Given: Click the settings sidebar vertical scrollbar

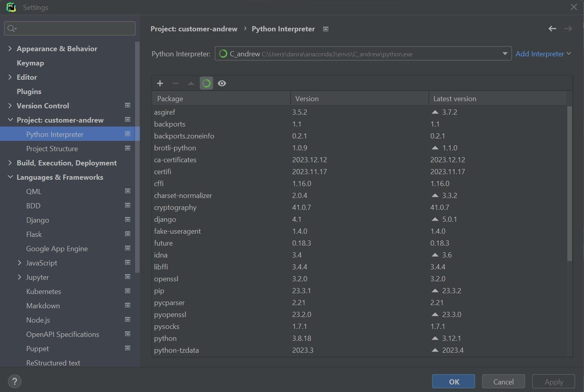Looking at the screenshot, I should [137, 157].
